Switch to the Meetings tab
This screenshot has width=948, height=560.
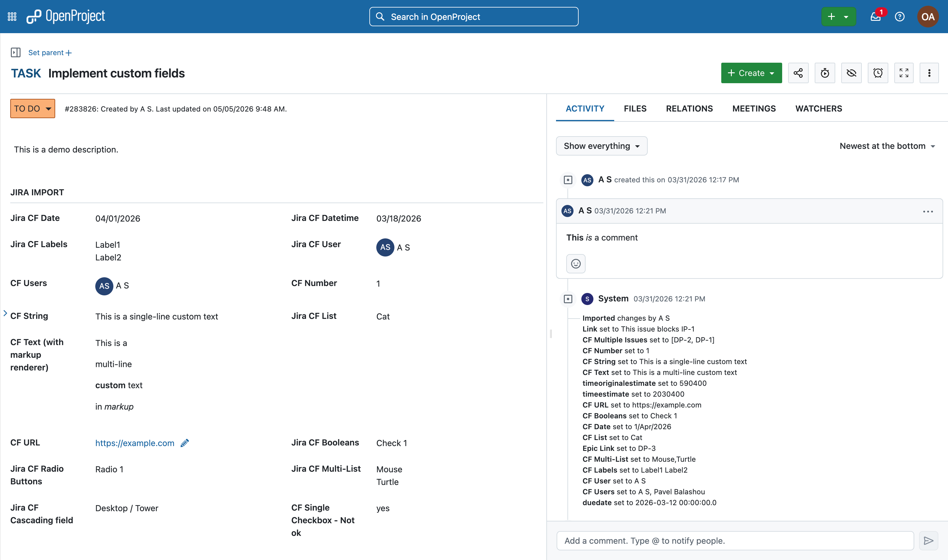click(754, 109)
